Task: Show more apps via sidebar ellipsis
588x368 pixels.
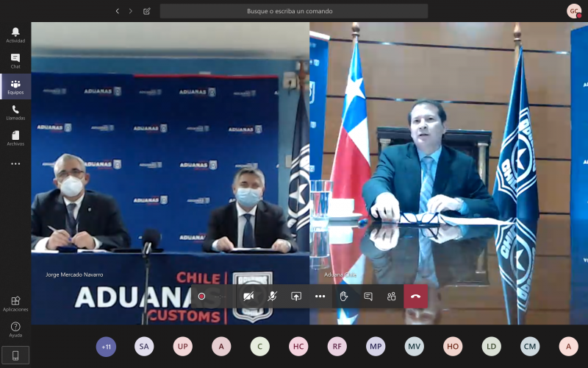Action: (15, 163)
